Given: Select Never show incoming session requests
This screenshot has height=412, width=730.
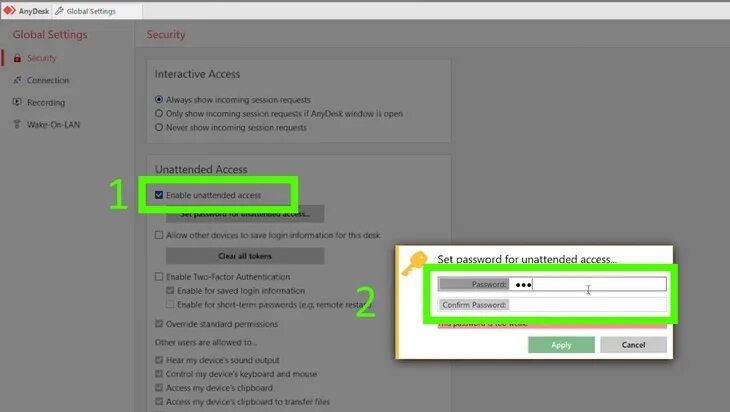Looking at the screenshot, I should pos(159,128).
